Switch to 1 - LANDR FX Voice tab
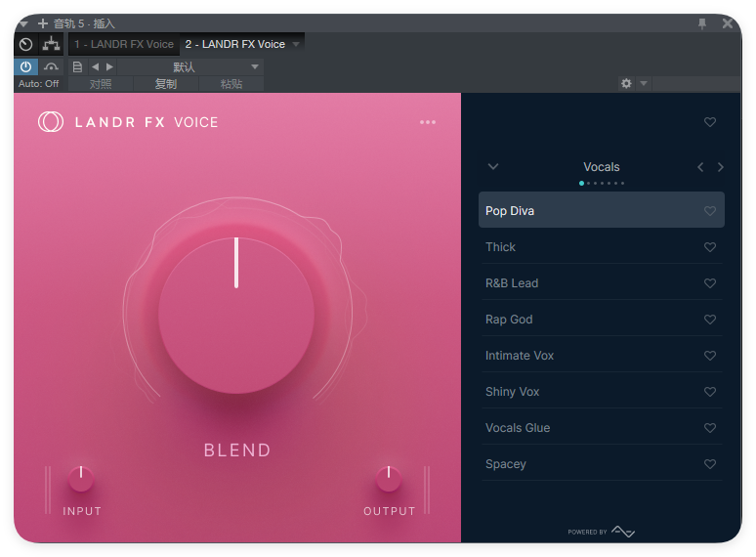This screenshot has width=756, height=557. click(124, 44)
